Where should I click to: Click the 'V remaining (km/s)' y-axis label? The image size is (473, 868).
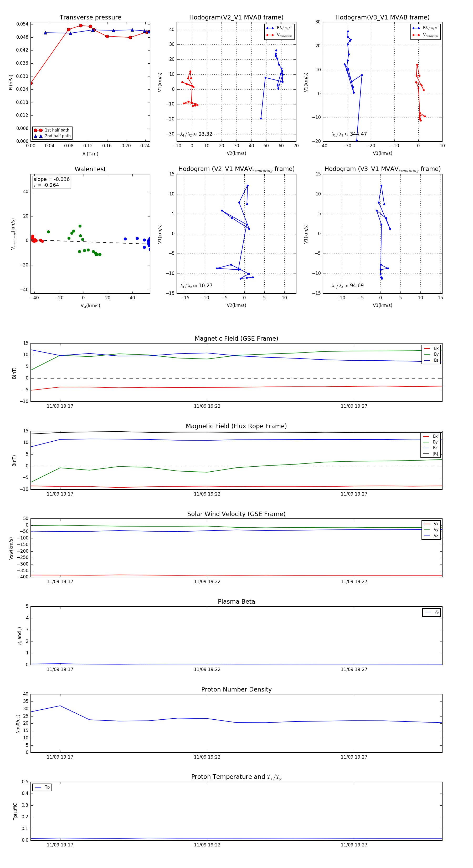13,234
